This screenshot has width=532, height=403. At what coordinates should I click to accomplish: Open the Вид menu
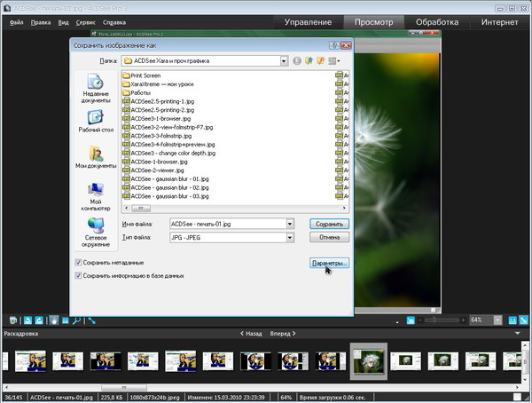coord(63,22)
